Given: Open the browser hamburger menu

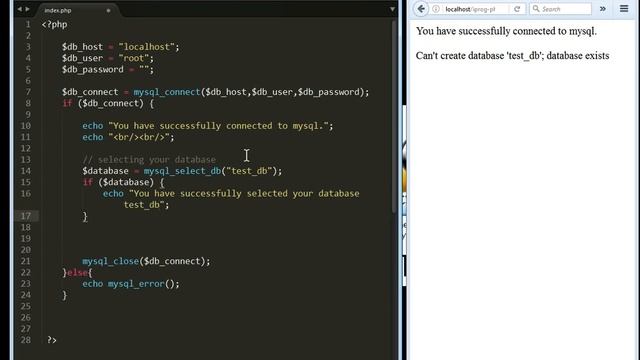Looking at the screenshot, I should click(624, 9).
